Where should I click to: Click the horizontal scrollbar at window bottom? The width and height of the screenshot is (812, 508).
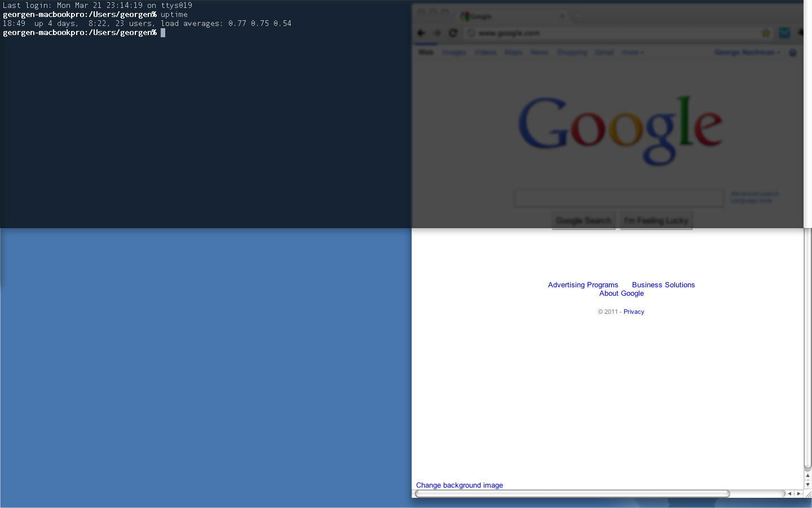point(572,494)
